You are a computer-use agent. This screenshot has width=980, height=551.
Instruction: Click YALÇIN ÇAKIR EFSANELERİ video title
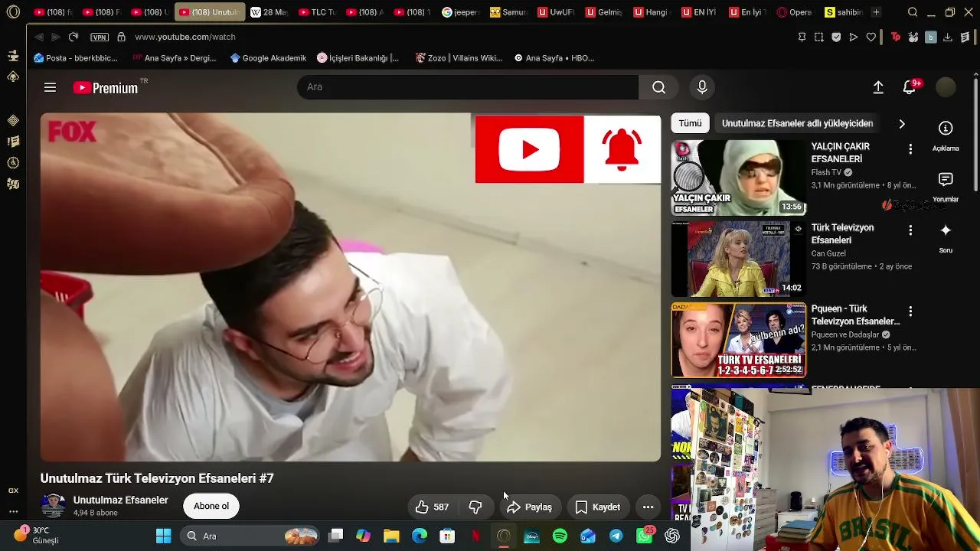click(840, 152)
